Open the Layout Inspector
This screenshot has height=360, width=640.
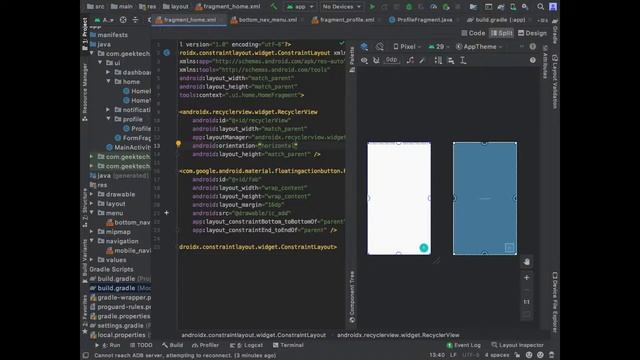(x=518, y=345)
